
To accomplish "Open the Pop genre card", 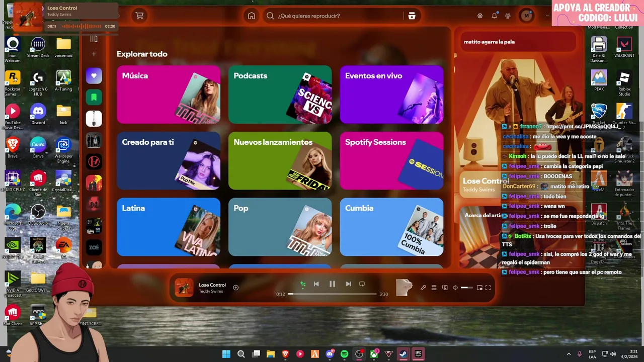I will click(280, 227).
